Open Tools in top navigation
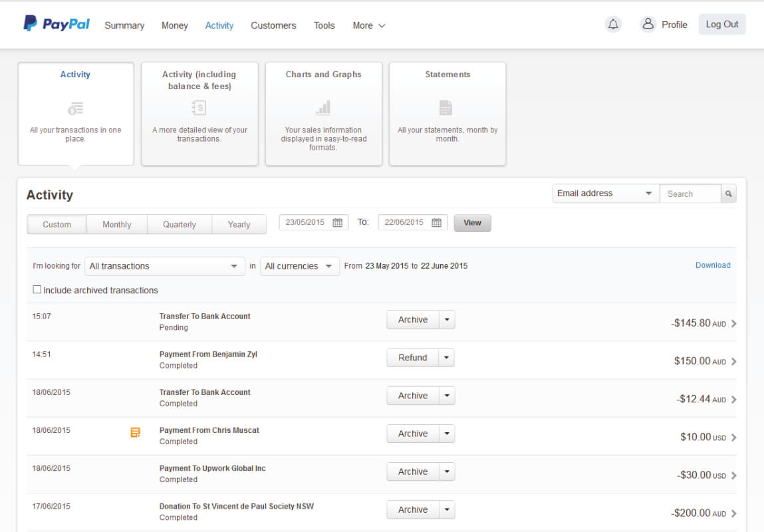 pyautogui.click(x=324, y=25)
